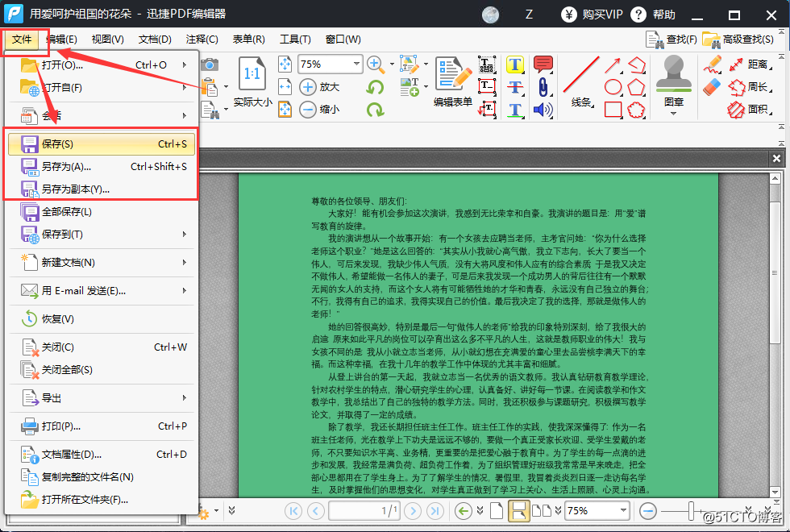Click the 帮助 help button

(653, 15)
